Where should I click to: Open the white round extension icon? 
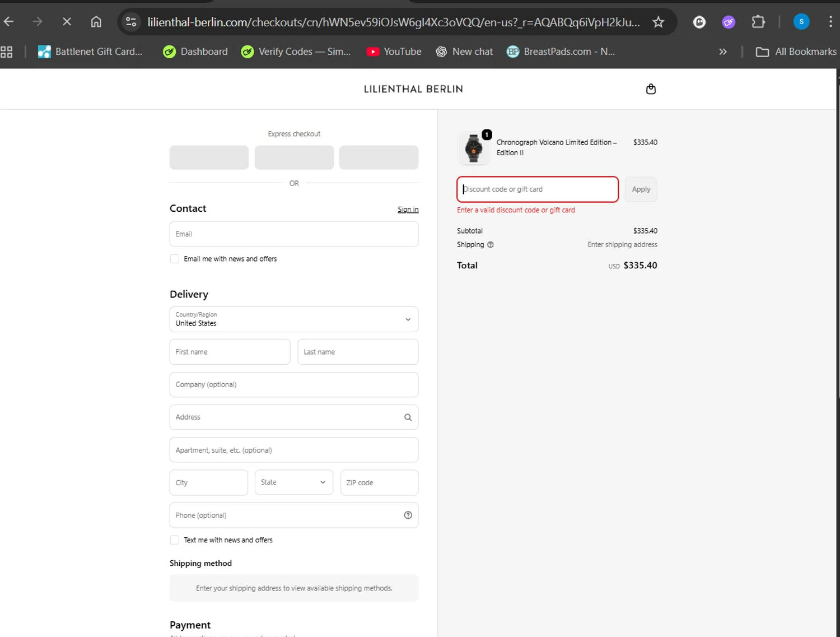click(x=699, y=22)
